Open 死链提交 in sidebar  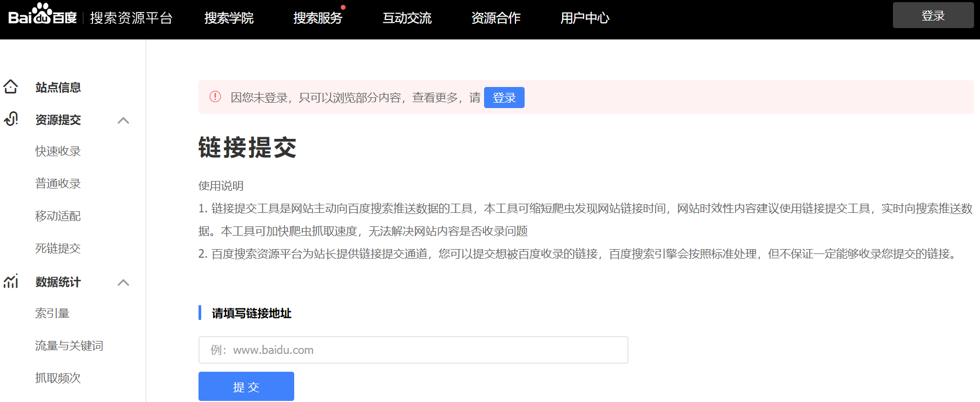pos(58,248)
